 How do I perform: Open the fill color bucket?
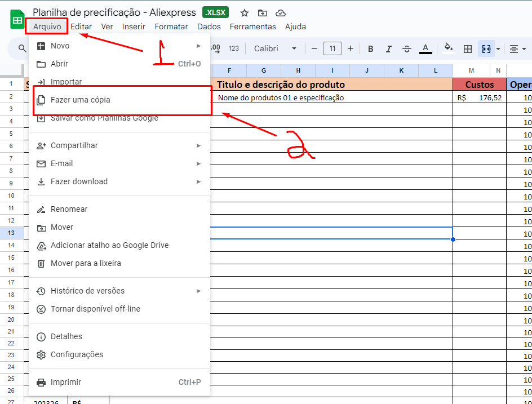pyautogui.click(x=449, y=48)
